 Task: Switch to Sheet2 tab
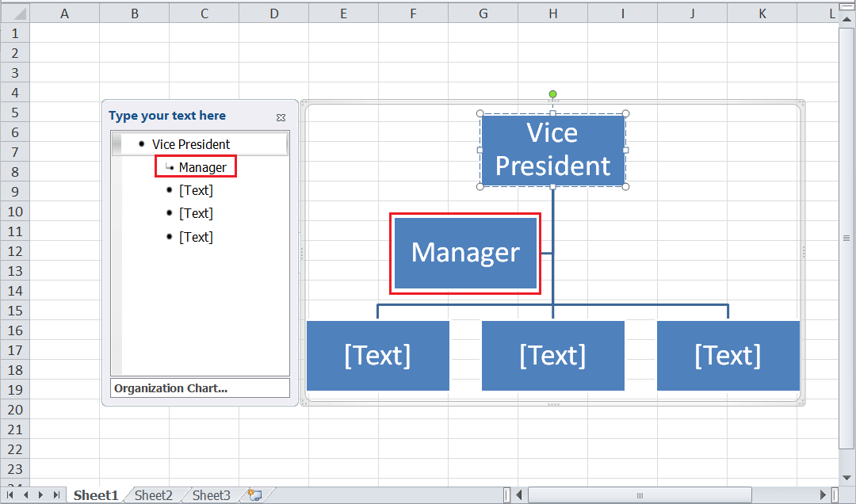point(154,495)
